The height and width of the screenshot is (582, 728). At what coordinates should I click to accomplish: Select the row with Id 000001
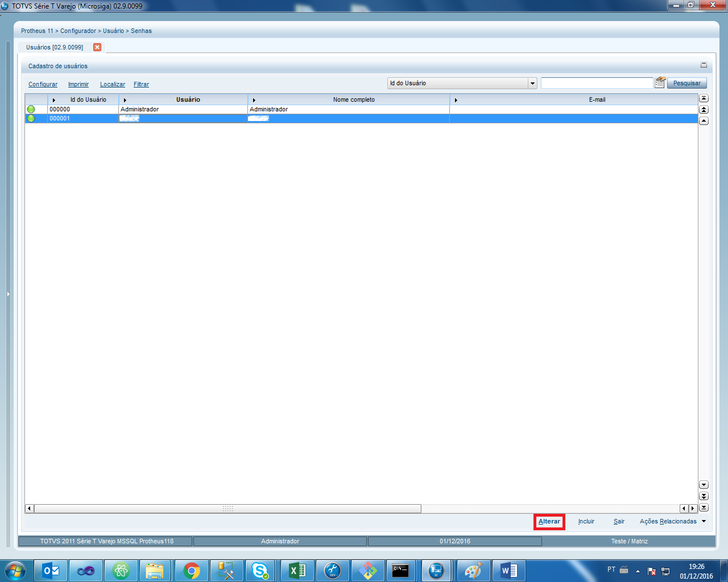[361, 118]
